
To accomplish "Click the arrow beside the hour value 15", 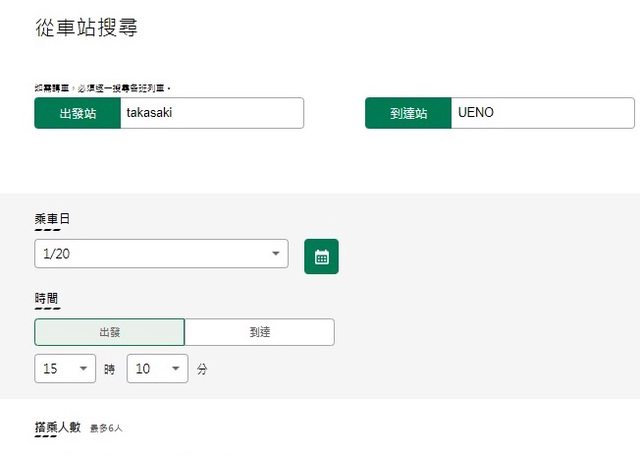I will click(82, 368).
